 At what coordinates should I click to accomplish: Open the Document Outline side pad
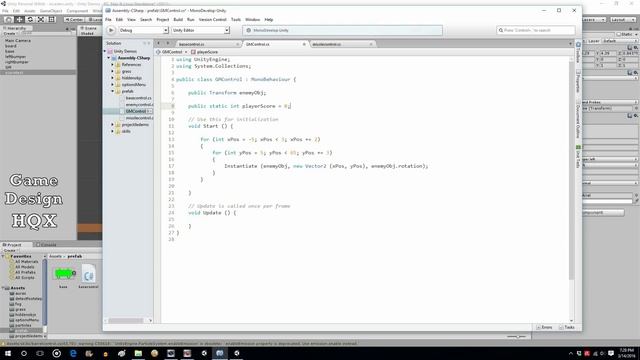point(578,119)
